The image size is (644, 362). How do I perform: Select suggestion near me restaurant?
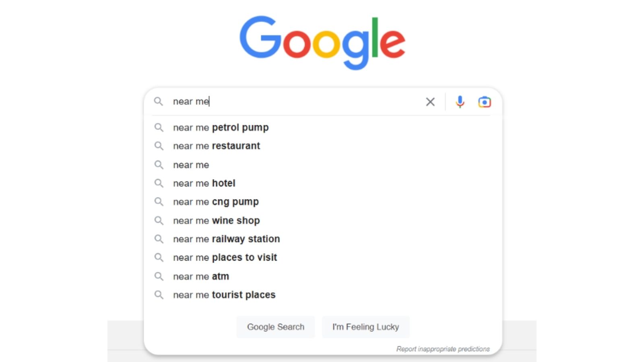click(323, 146)
